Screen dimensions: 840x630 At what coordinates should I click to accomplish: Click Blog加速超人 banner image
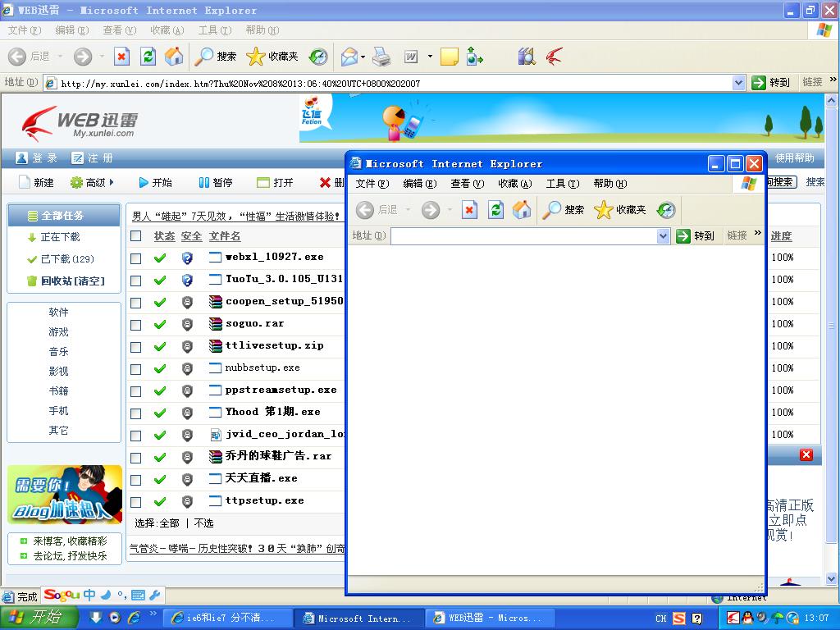(x=65, y=495)
